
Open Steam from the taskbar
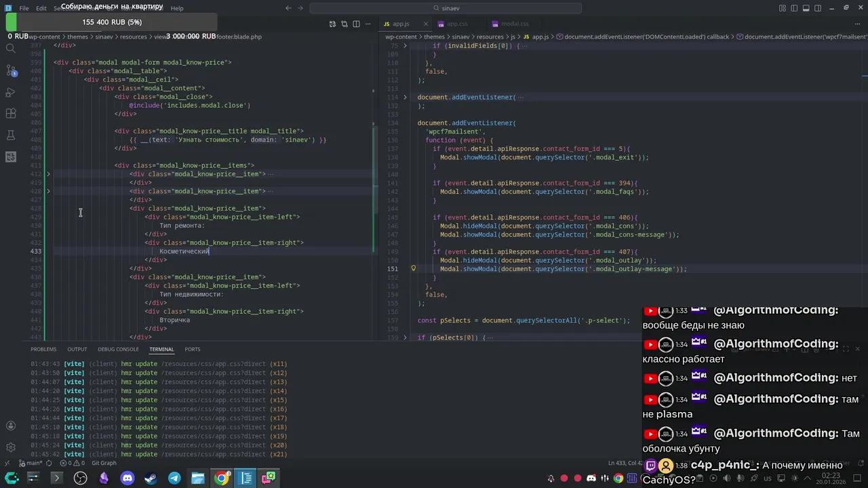[x=151, y=478]
